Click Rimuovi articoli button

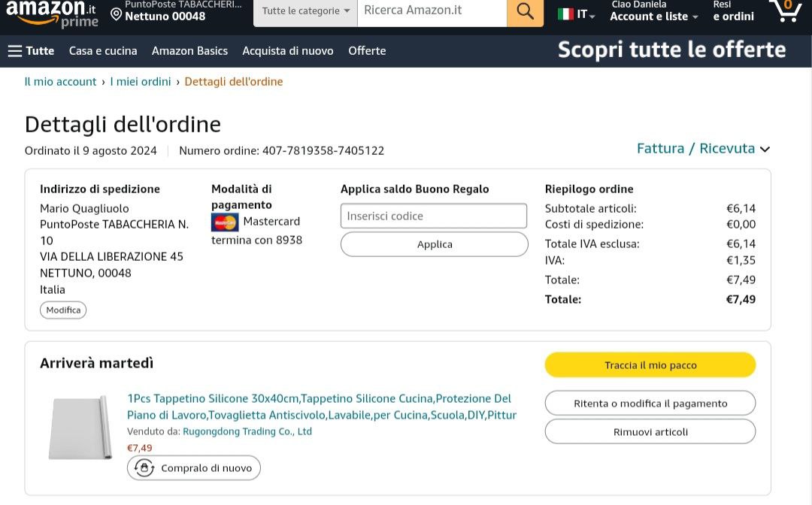[x=650, y=432]
